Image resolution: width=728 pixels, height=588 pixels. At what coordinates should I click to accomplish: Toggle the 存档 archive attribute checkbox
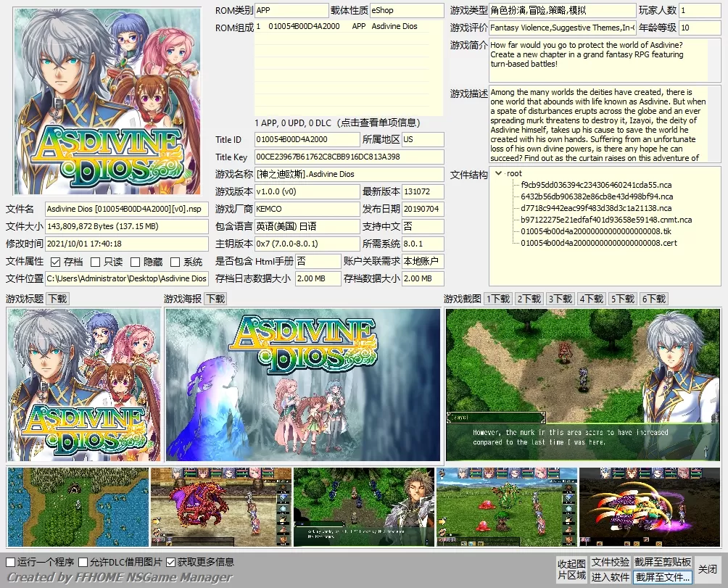click(55, 262)
